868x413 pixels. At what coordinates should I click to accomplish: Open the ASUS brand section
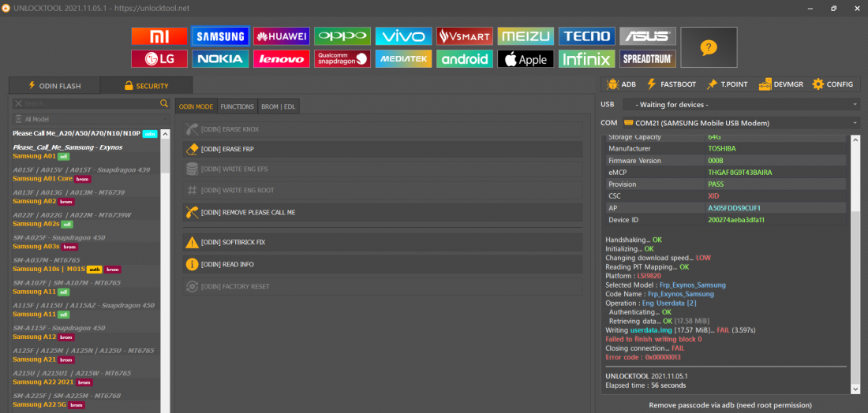tap(648, 36)
